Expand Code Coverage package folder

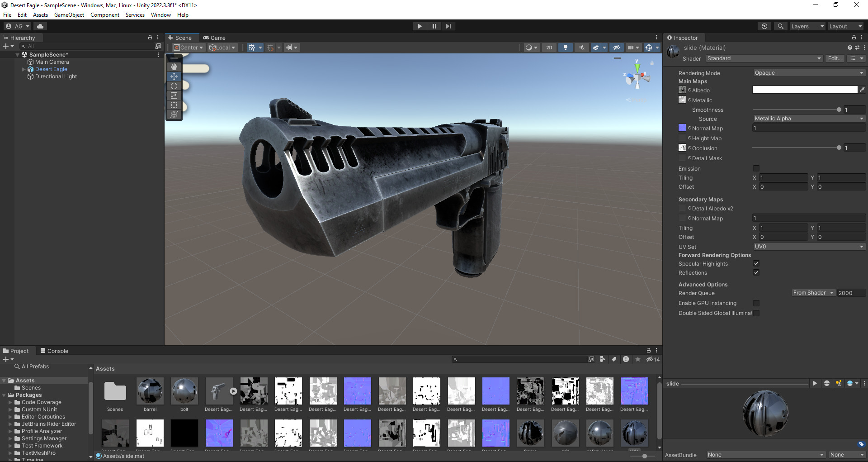[x=10, y=402]
